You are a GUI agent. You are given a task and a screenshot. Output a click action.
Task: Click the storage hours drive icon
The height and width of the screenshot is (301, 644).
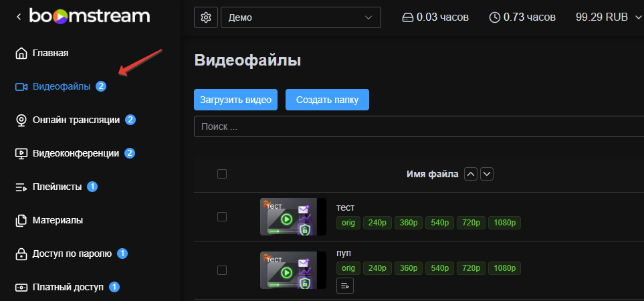click(x=407, y=17)
